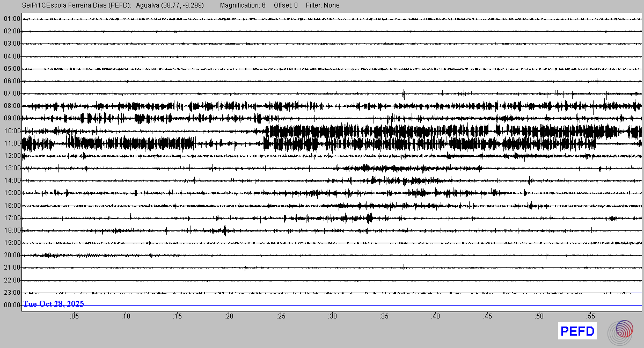Click the Filter: None header label
Viewport: 644px width, 348px height.
(322, 5)
